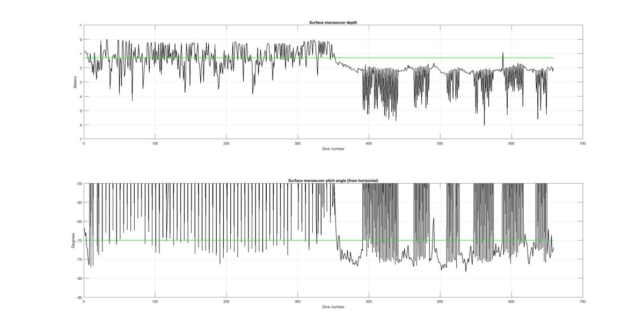Viewport: 644px width, 334px height.
Task: Select the '7' tick on the Meters axis
Action: pos(81,139)
